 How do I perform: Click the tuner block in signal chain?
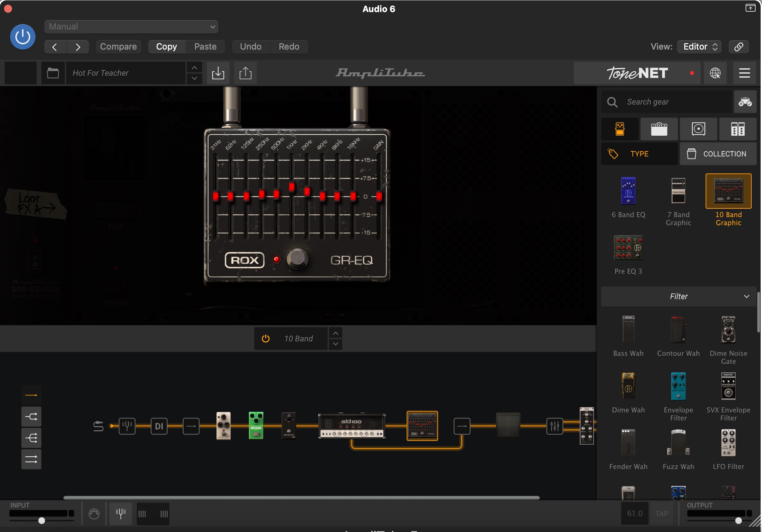point(127,426)
